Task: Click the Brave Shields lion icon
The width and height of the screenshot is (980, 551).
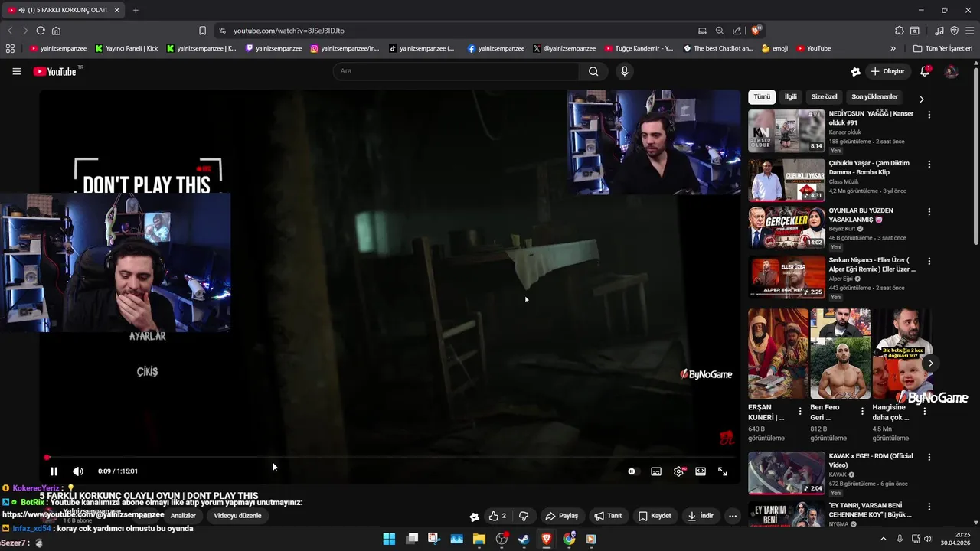Action: click(x=756, y=31)
